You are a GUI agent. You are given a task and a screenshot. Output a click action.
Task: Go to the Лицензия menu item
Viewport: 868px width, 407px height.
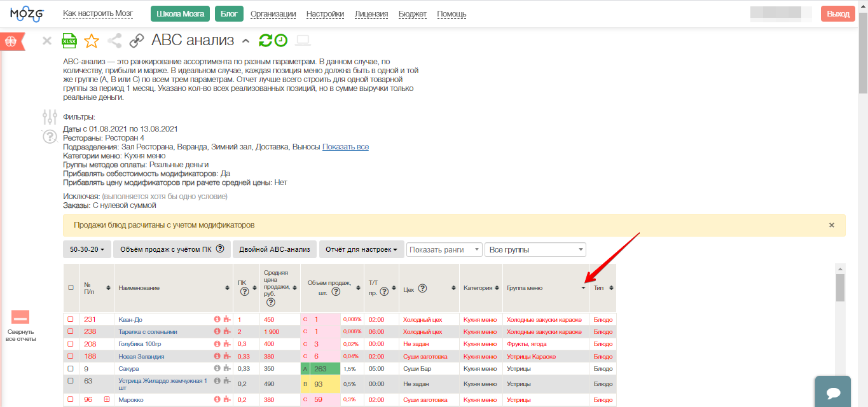[371, 14]
